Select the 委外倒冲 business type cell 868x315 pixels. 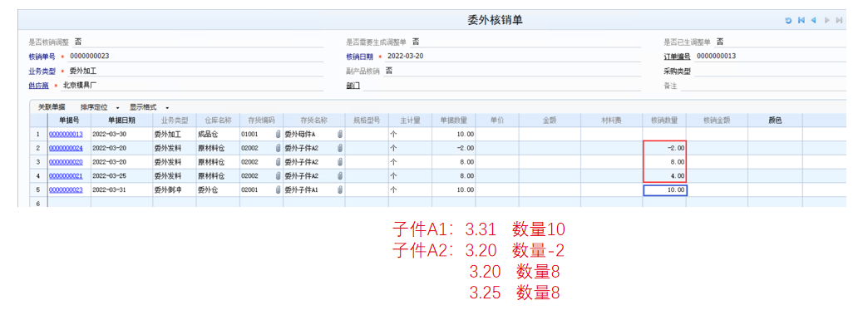[x=175, y=189]
